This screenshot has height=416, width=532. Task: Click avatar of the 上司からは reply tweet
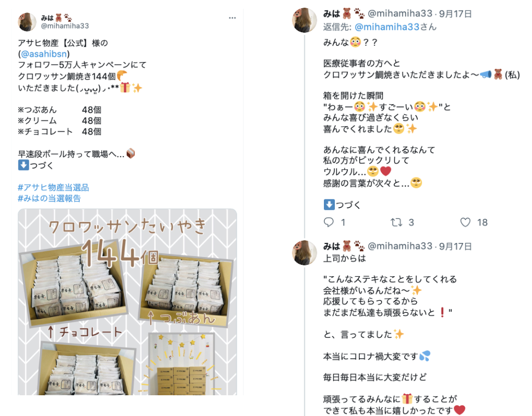coord(304,253)
